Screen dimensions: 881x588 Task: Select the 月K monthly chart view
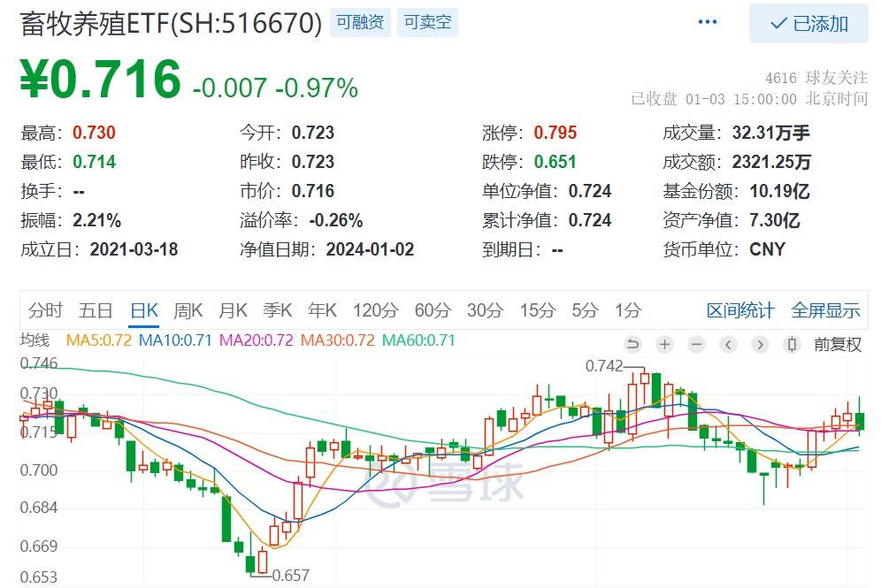[x=232, y=310]
